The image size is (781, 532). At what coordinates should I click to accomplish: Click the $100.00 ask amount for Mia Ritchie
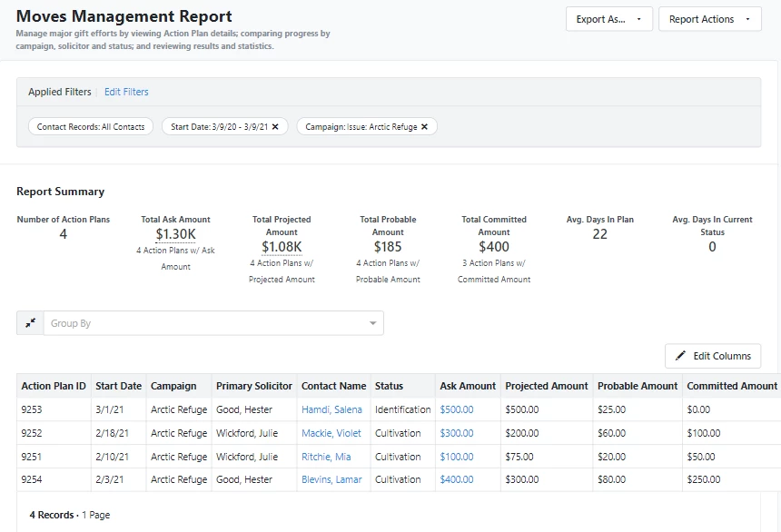pos(459,456)
